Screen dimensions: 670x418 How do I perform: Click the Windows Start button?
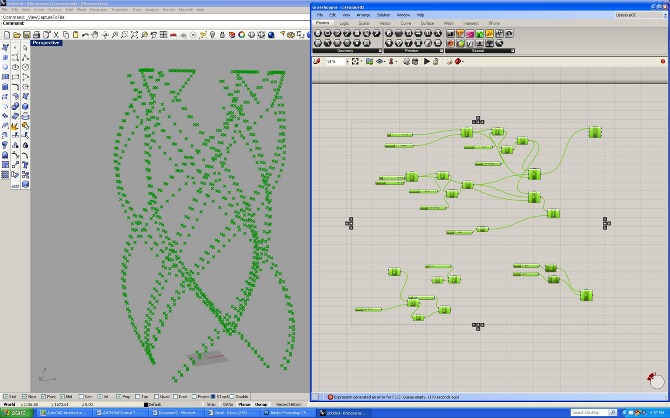coord(16,413)
